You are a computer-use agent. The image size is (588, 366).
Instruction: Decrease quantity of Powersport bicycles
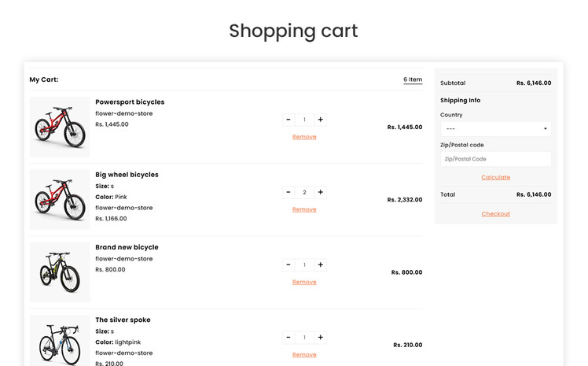[288, 120]
